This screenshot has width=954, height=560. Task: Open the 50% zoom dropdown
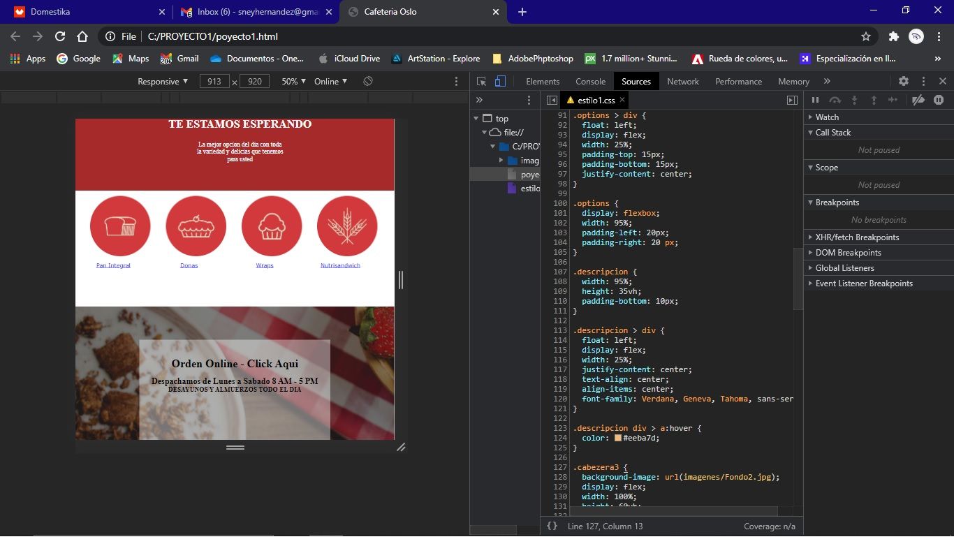click(x=293, y=81)
